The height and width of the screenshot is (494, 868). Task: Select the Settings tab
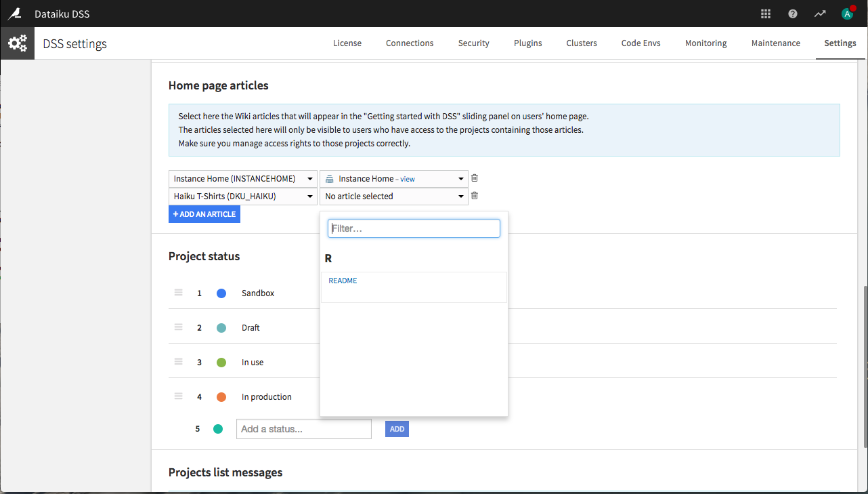point(840,43)
